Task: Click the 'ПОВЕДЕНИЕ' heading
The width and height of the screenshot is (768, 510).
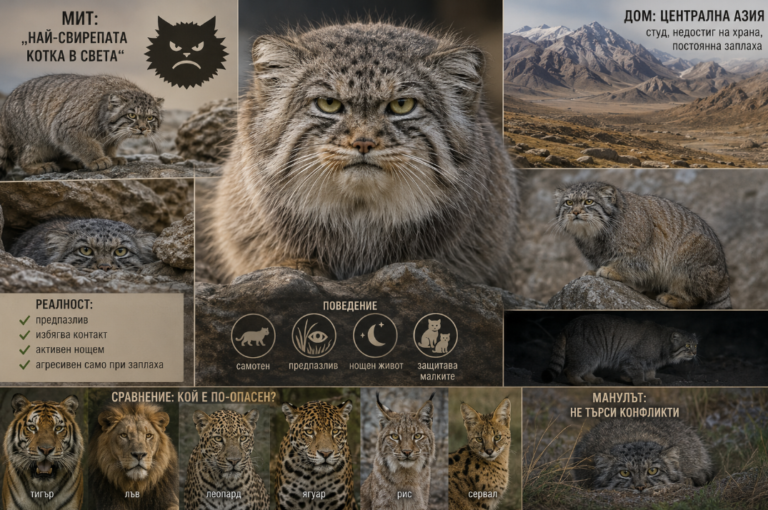Action: (350, 306)
